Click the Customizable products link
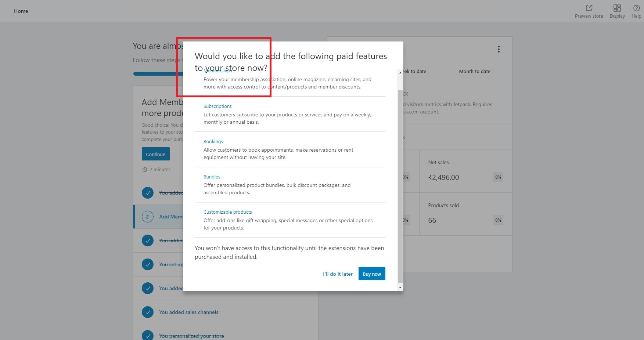644x340 pixels. pyautogui.click(x=227, y=212)
